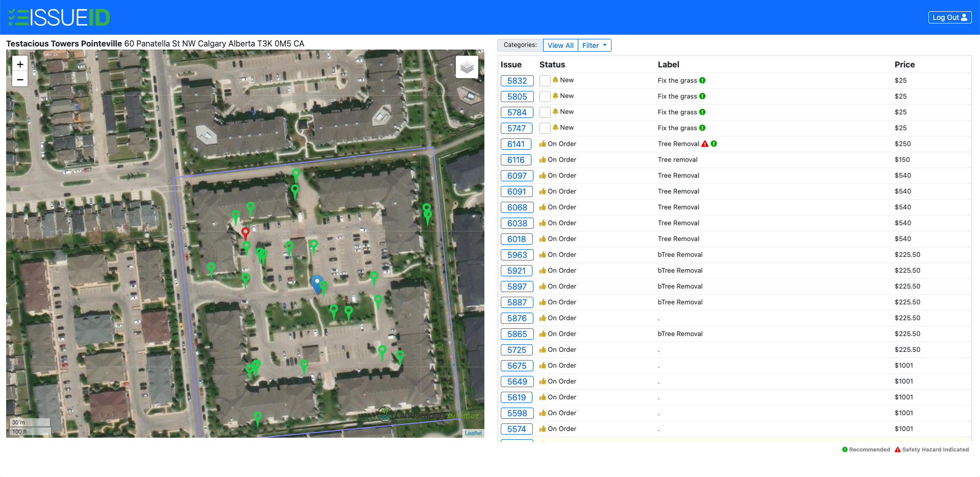Click View All categories

pos(560,45)
